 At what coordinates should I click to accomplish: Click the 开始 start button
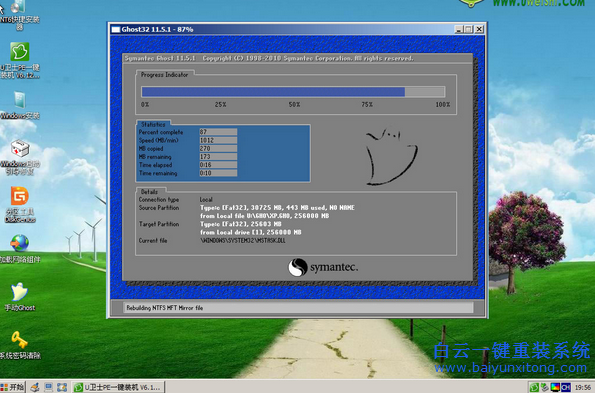[13, 387]
